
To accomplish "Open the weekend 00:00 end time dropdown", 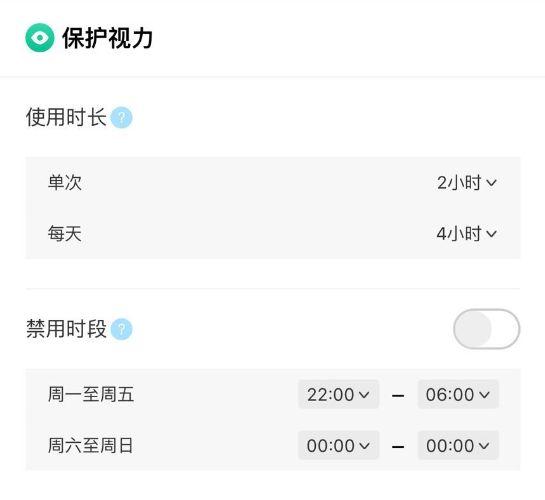I will (x=458, y=445).
